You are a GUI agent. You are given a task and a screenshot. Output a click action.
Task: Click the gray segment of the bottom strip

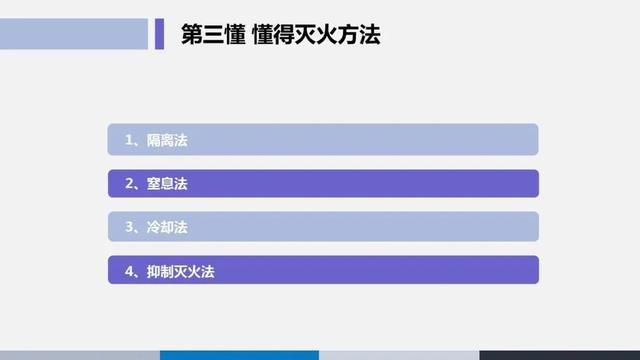click(80, 355)
